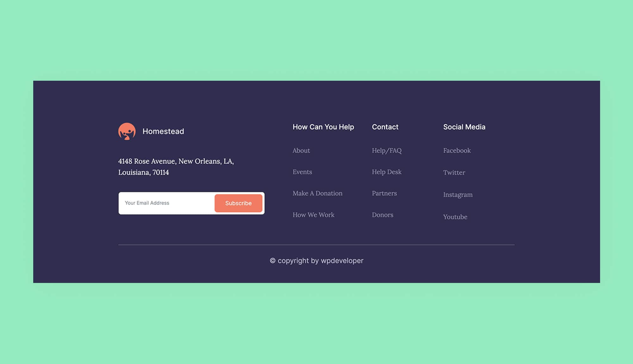Open the Help Desk link
This screenshot has height=364, width=633.
(x=386, y=172)
